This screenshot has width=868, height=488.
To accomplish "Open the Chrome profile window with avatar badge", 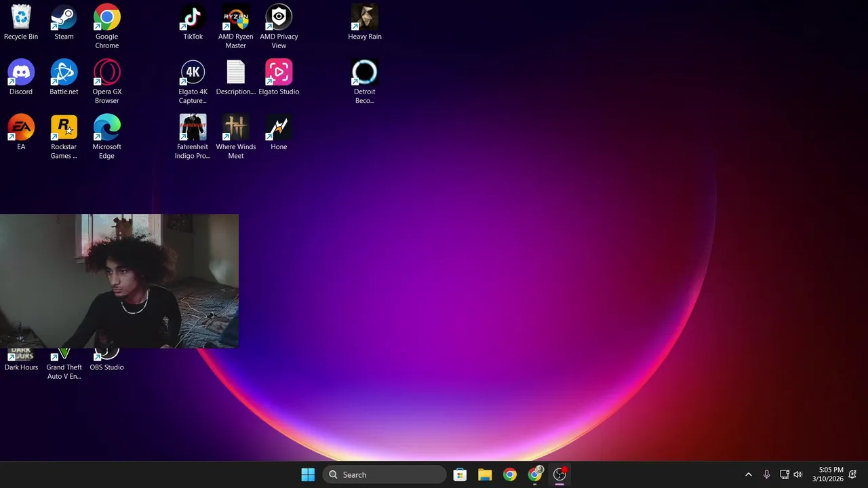I will point(535,474).
